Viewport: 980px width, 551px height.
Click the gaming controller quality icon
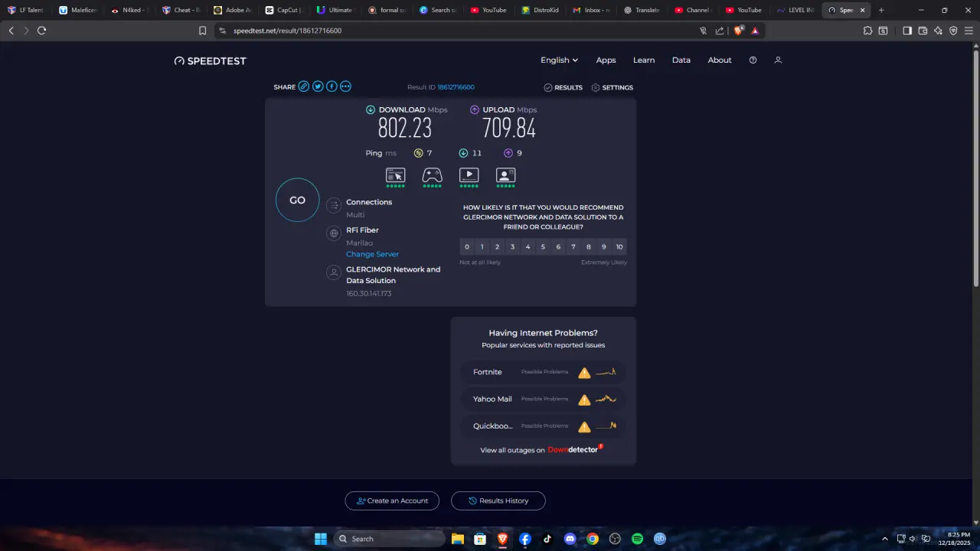pos(432,175)
